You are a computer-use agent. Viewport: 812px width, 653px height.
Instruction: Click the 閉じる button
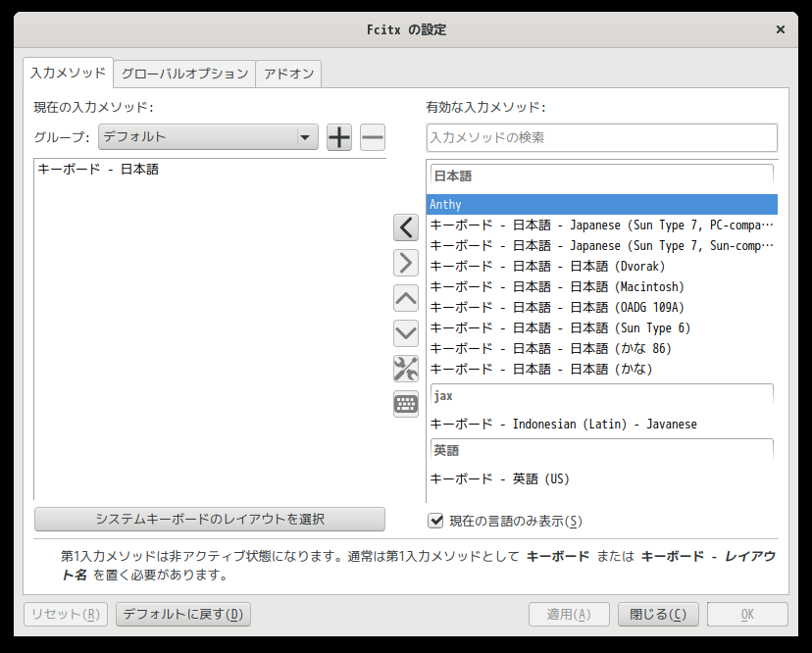658,614
